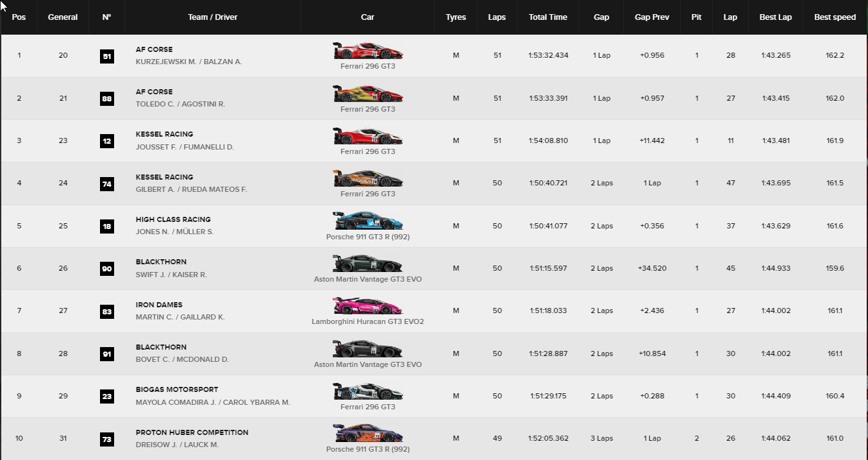Viewport: 868px width, 460px height.
Task: Click car number badge 51
Action: (107, 56)
